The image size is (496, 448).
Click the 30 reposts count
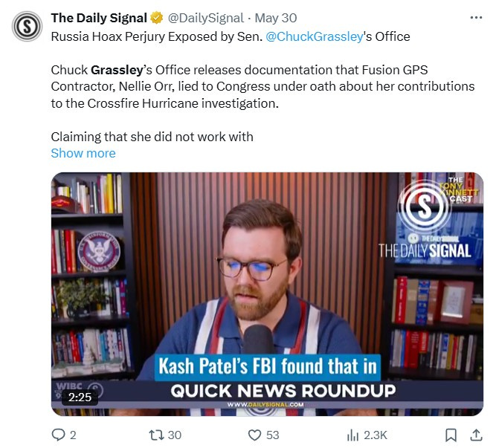[x=174, y=435]
